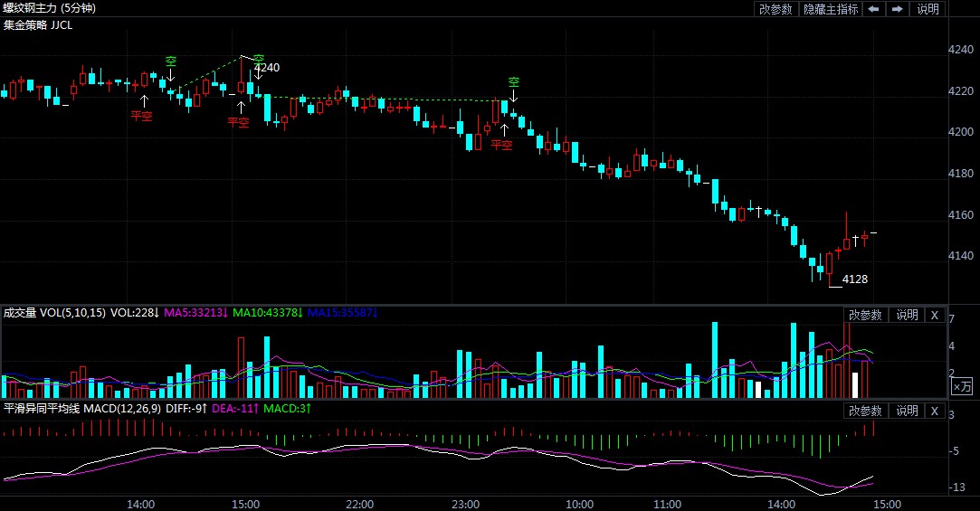
Task: Close the volume indicator panel
Action: pos(935,315)
